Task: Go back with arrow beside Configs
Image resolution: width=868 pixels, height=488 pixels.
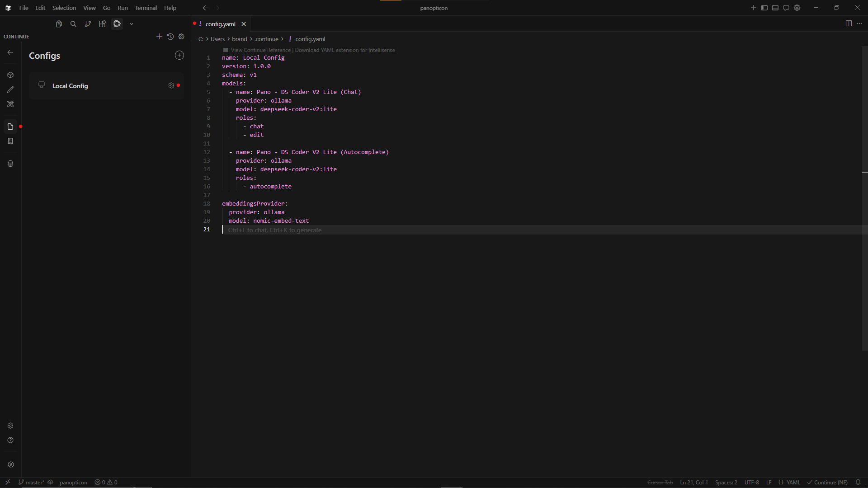Action: 10,52
